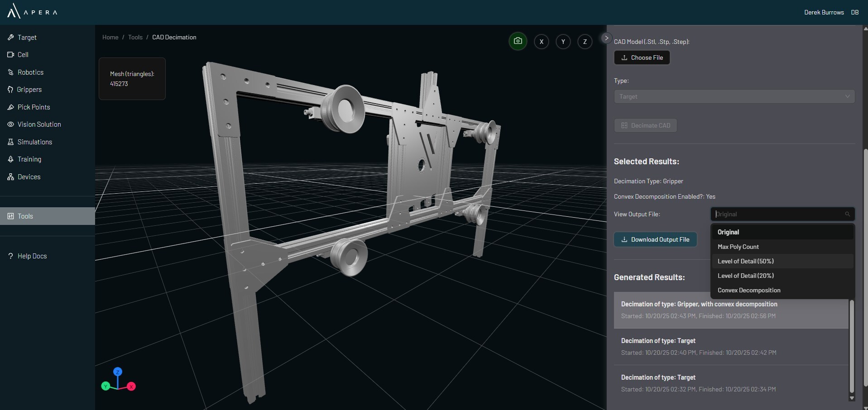
Task: Select Target result started 02:40 PM
Action: [731, 347]
